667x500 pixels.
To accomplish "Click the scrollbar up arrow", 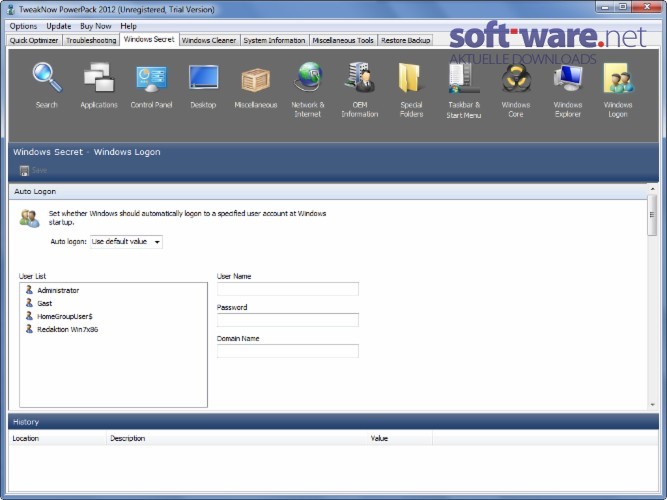I will coord(653,189).
